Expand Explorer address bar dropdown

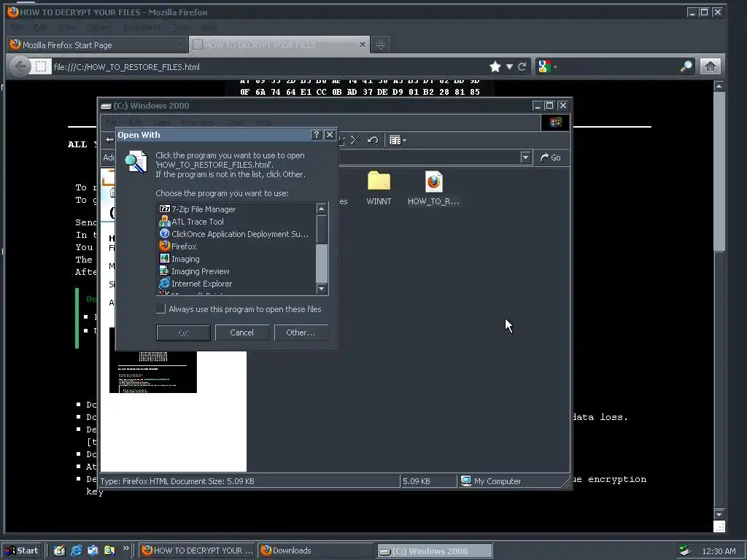click(x=525, y=157)
